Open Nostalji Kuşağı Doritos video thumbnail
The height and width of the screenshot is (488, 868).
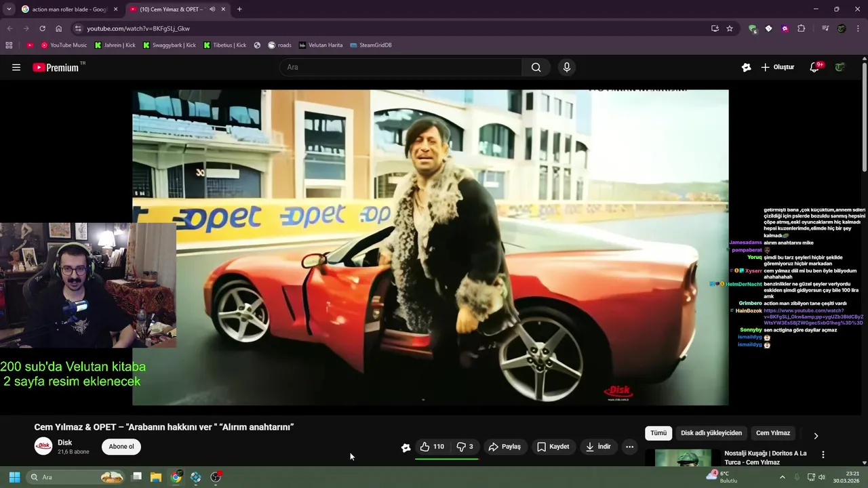(x=684, y=458)
